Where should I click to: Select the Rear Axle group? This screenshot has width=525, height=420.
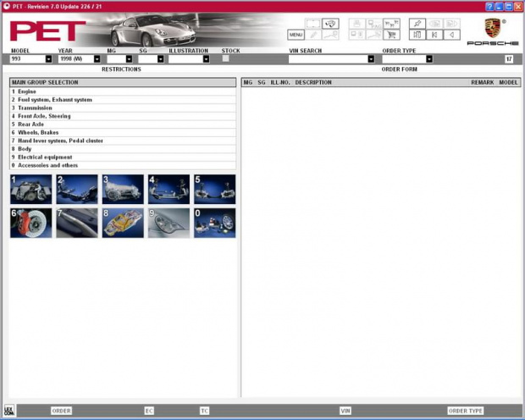pos(123,124)
